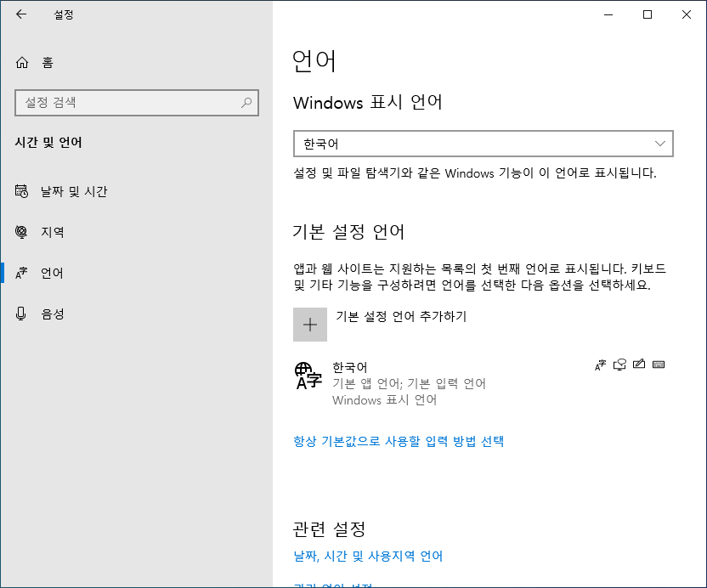
Task: Select the 음성 microphone icon
Action: (20, 314)
